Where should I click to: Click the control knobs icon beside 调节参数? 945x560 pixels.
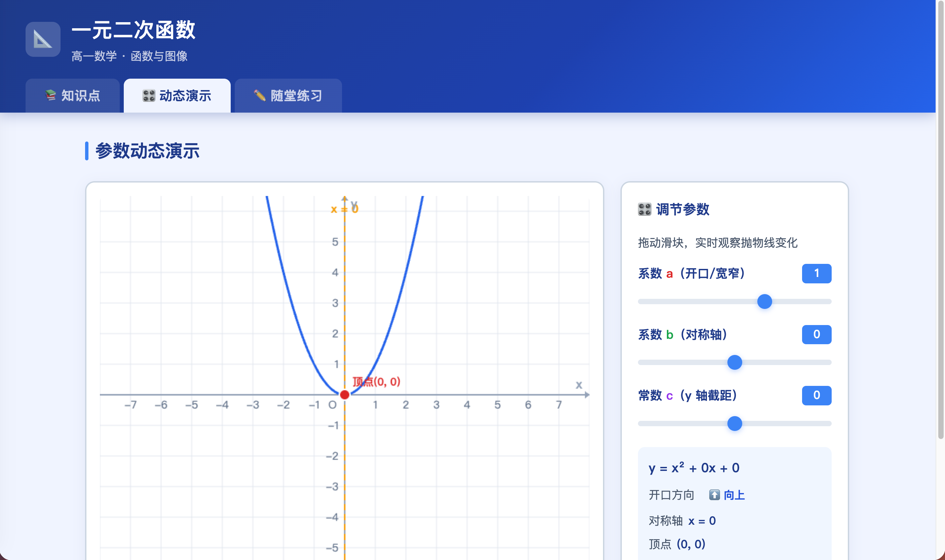644,209
